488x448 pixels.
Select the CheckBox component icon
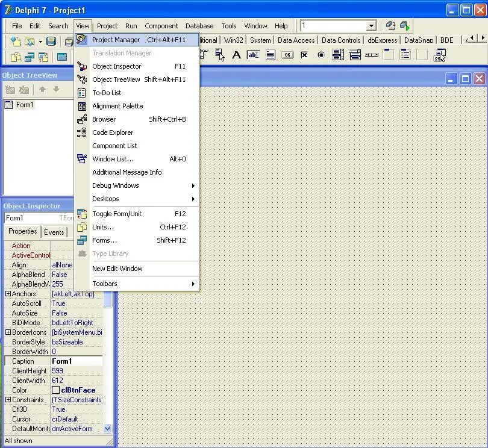point(304,55)
